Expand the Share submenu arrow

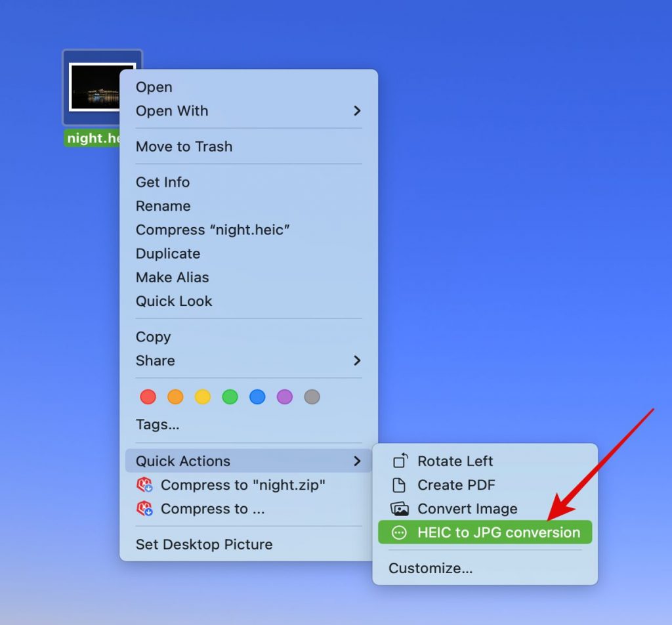tap(357, 360)
